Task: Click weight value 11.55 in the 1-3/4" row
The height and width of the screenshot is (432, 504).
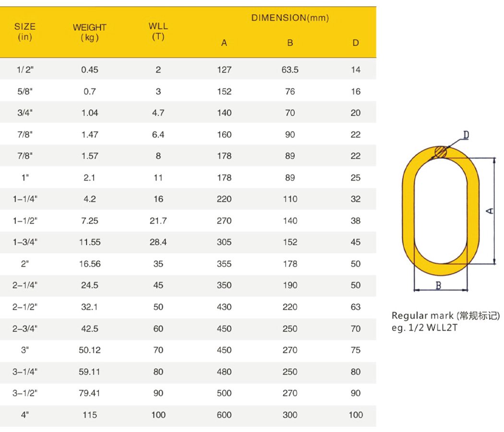Action: pos(90,242)
